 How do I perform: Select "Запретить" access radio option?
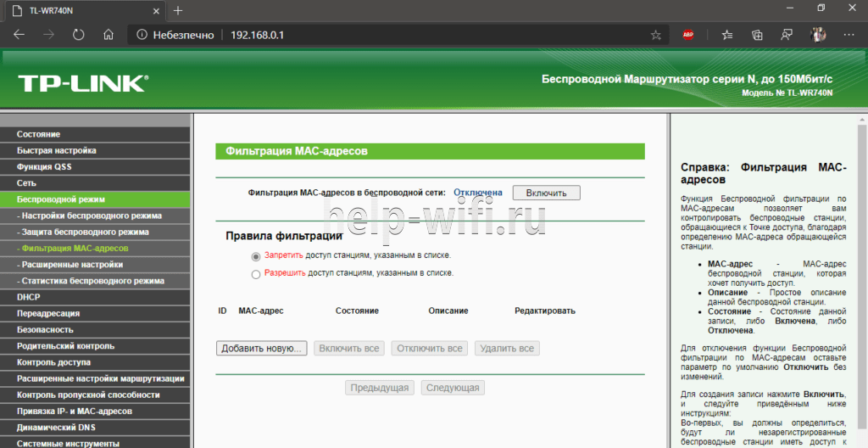(x=256, y=255)
